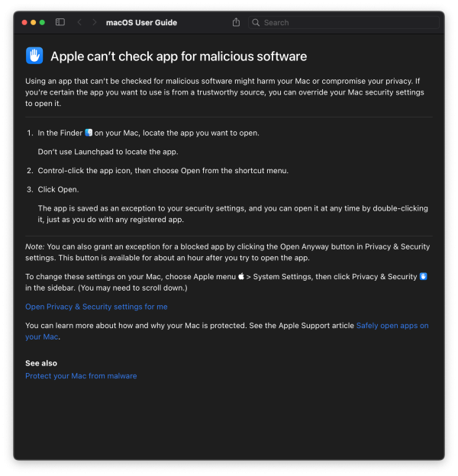
Task: Close the macOS User Guide window
Action: point(24,22)
